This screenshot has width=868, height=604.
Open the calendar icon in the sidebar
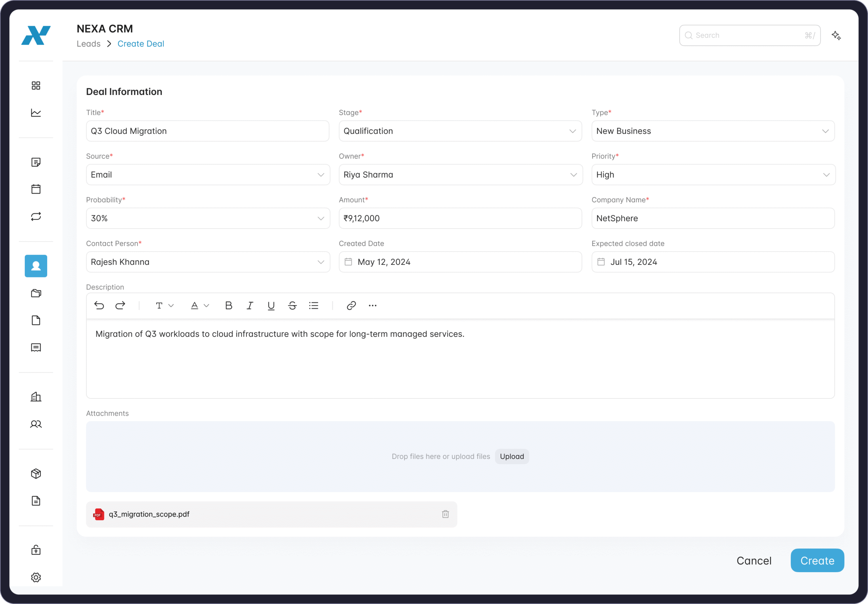point(36,189)
